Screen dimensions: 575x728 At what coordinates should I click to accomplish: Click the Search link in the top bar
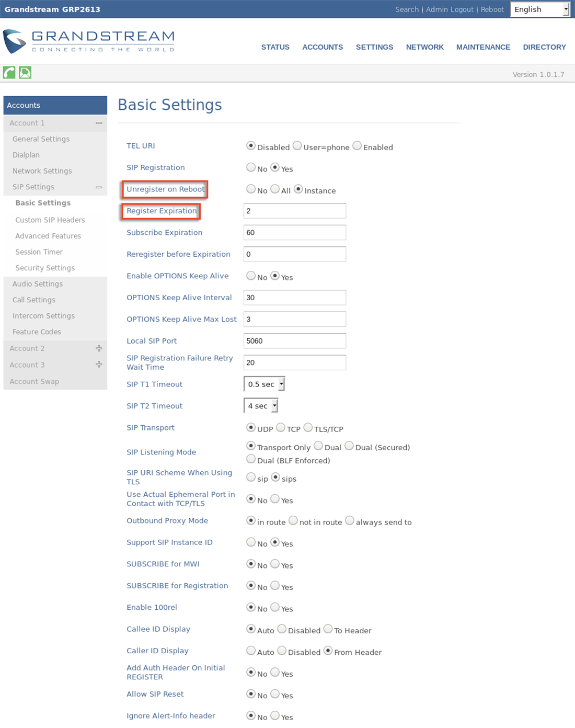click(x=407, y=9)
